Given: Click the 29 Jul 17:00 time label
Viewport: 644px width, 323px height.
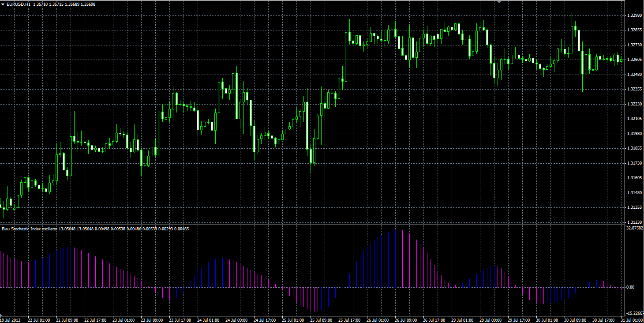Looking at the screenshot, I should point(519,320).
